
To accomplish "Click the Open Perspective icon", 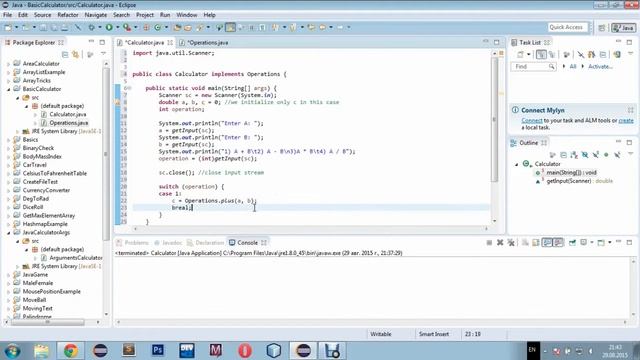I will tap(602, 27).
